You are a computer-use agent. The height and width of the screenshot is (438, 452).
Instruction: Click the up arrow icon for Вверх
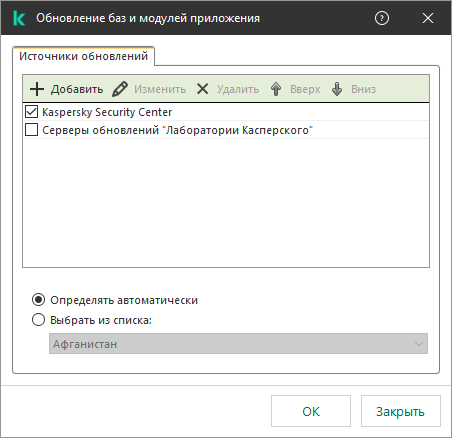click(276, 89)
